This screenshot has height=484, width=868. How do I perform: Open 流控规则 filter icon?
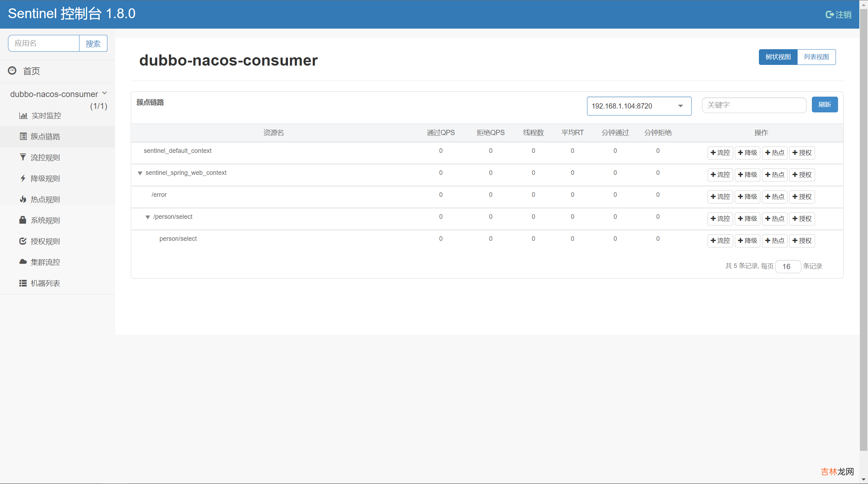pos(23,157)
